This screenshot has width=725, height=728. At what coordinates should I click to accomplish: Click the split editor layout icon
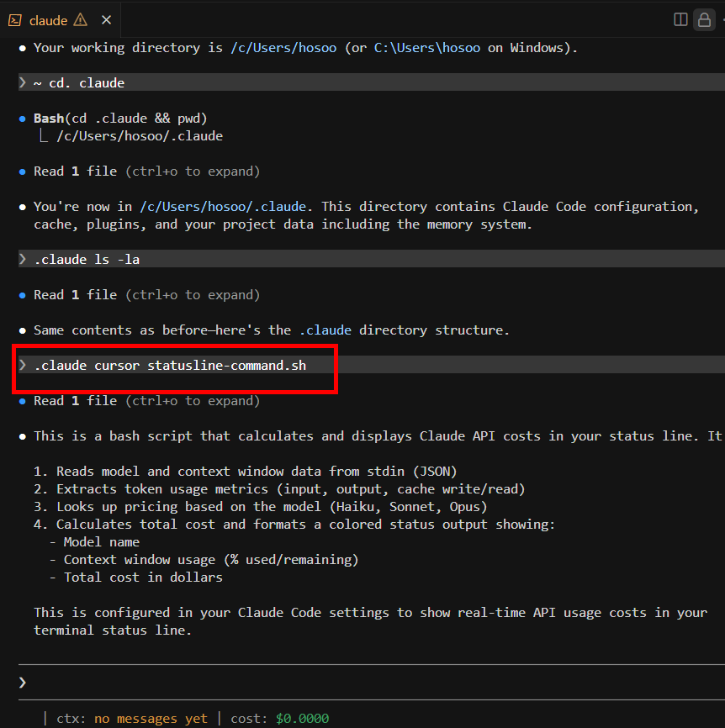point(680,19)
